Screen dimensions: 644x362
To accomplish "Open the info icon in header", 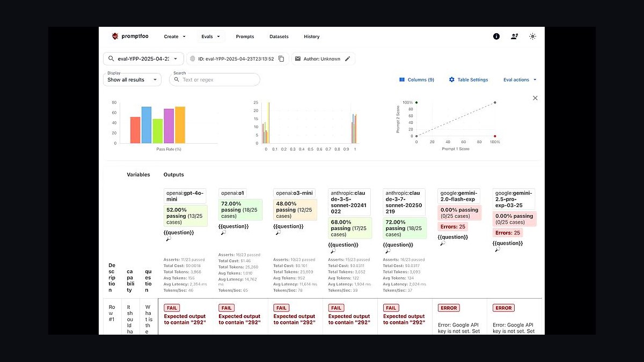I will (496, 36).
